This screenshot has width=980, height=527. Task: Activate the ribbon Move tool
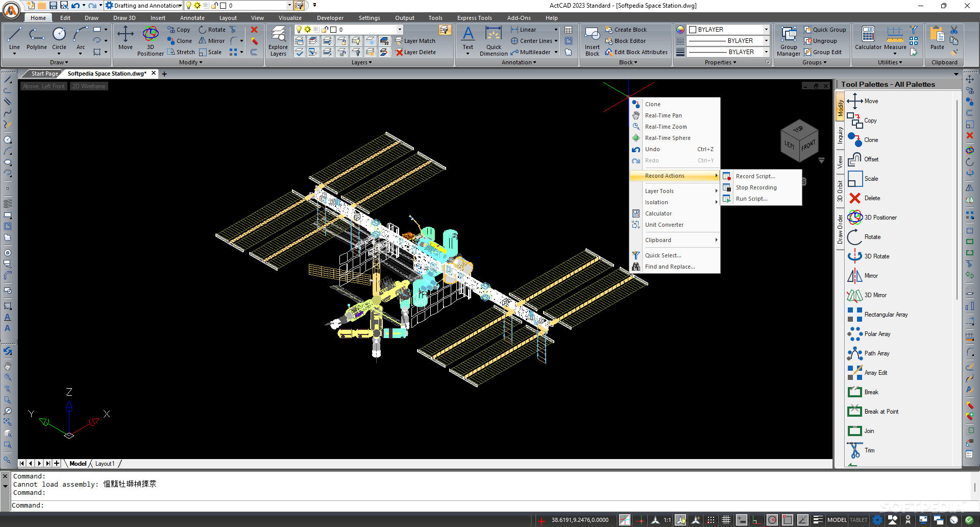click(126, 39)
